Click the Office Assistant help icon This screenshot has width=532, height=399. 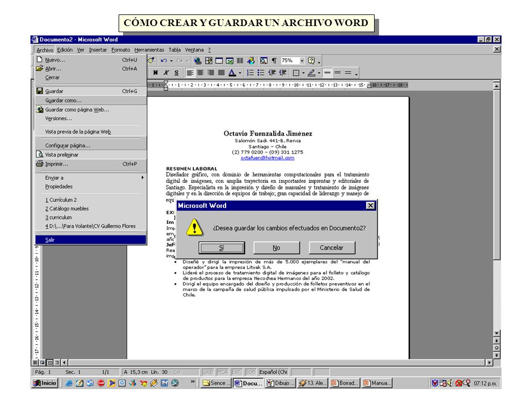(311, 61)
